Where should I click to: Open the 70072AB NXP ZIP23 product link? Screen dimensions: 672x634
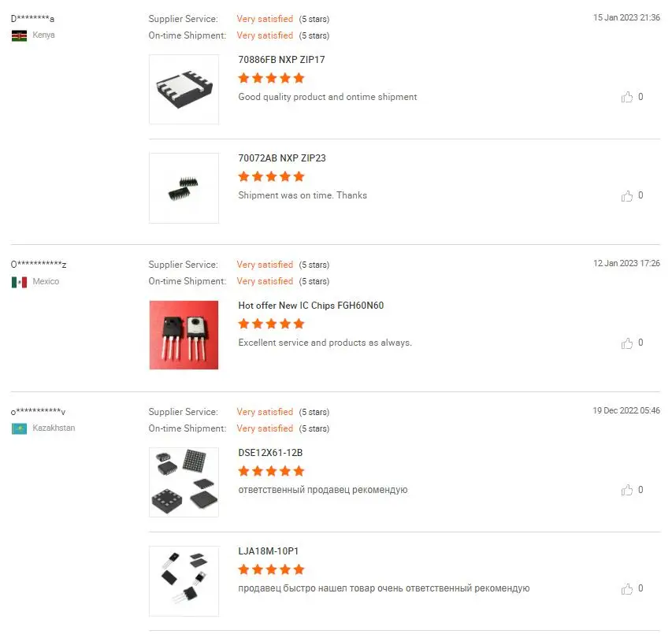(281, 158)
